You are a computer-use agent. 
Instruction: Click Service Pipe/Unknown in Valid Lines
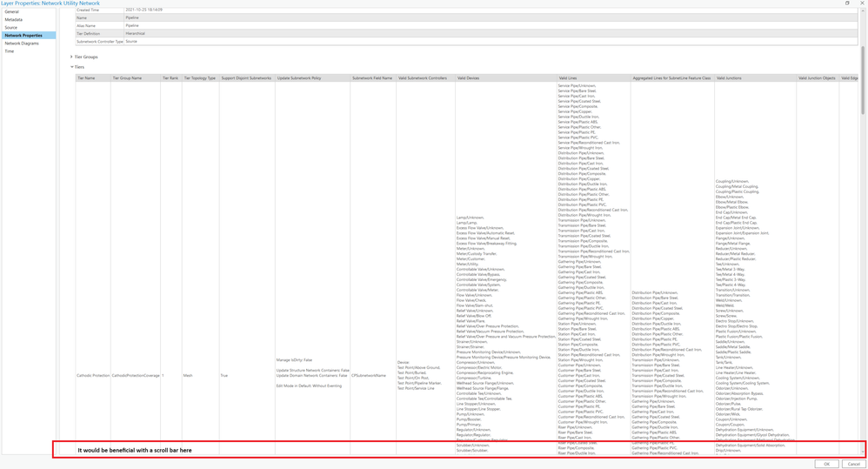click(x=577, y=86)
